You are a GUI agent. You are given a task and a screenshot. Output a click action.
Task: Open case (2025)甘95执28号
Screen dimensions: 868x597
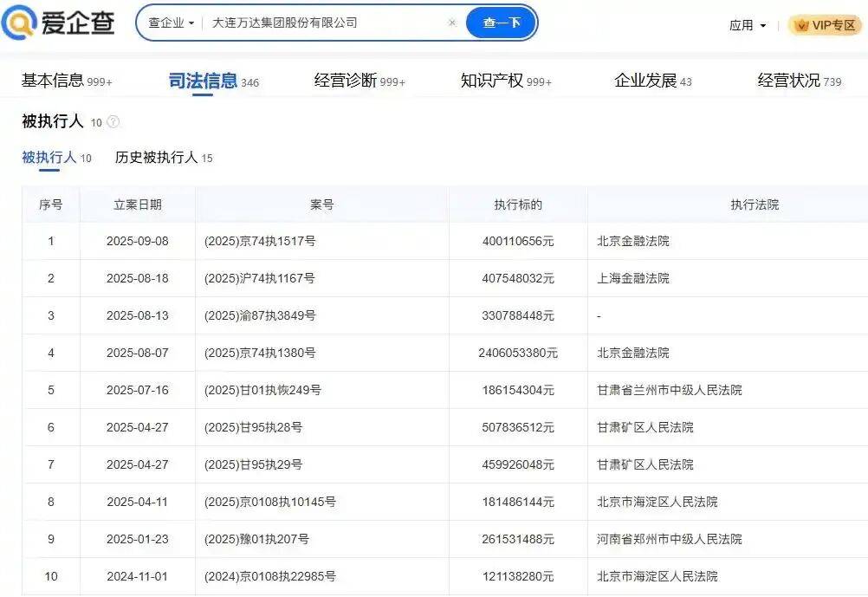click(x=253, y=427)
